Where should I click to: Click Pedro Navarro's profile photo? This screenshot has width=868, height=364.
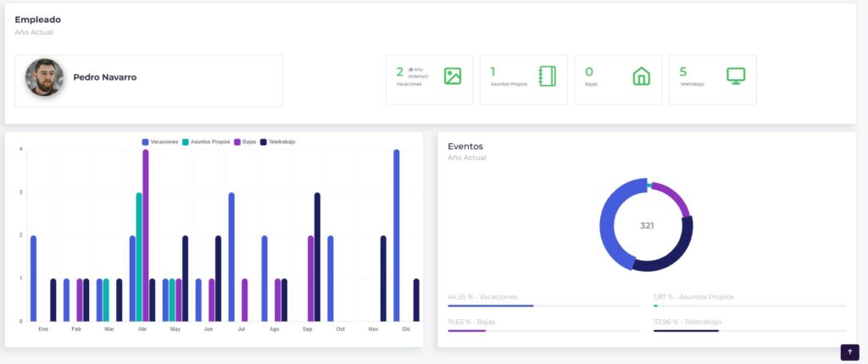coord(44,77)
